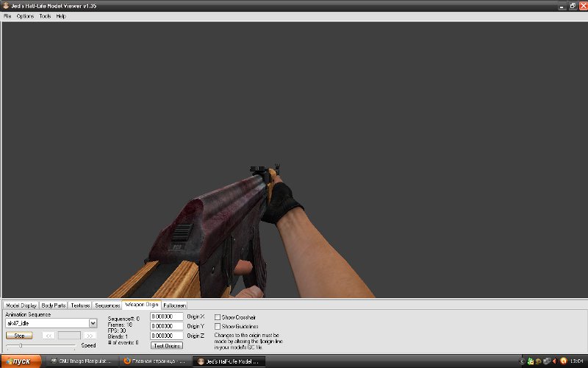The width and height of the screenshot is (588, 368).
Task: Enable the Show Crosshair checkbox
Action: pos(217,317)
